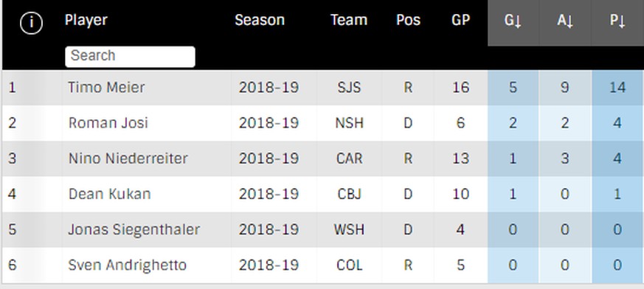
Task: Sort by Assists column header
Action: click(x=565, y=21)
